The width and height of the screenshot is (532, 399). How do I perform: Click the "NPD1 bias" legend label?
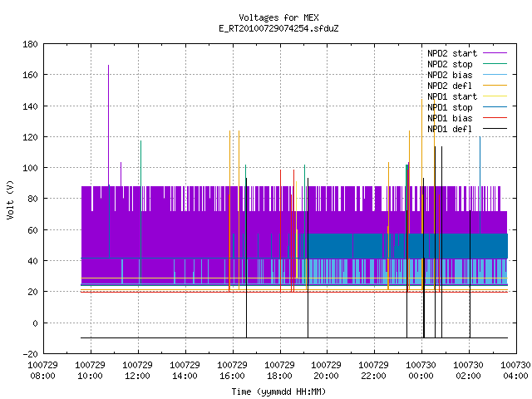(450, 118)
